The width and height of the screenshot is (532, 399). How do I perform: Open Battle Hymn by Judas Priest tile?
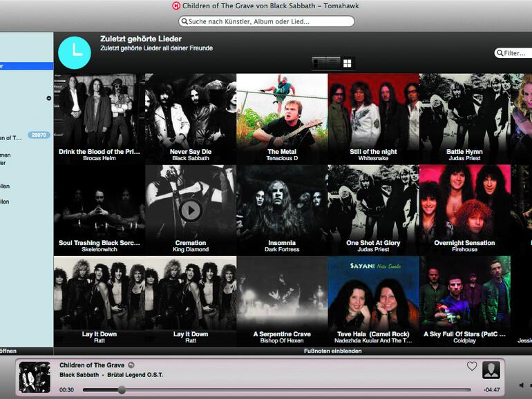[465, 119]
